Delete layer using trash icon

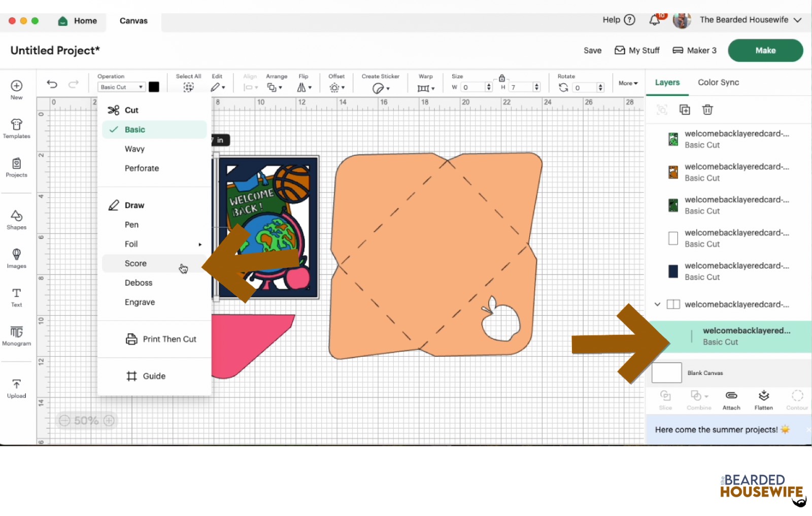pos(707,110)
